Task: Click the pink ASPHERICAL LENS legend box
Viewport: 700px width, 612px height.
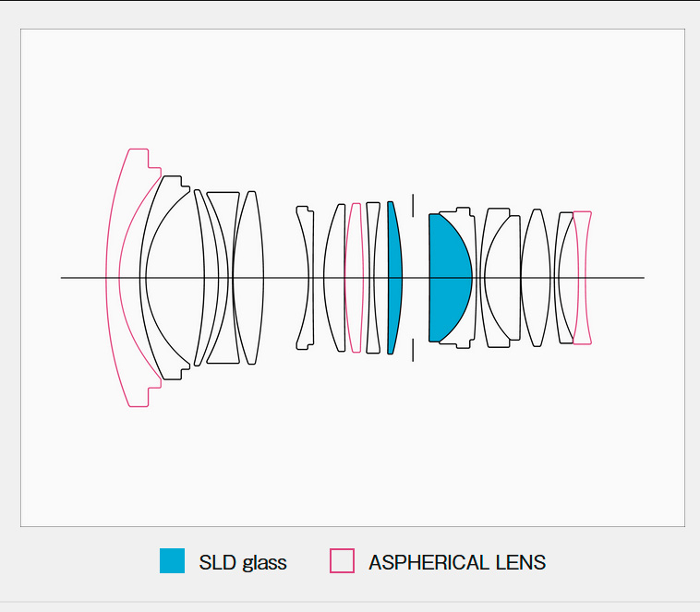Action: (342, 560)
